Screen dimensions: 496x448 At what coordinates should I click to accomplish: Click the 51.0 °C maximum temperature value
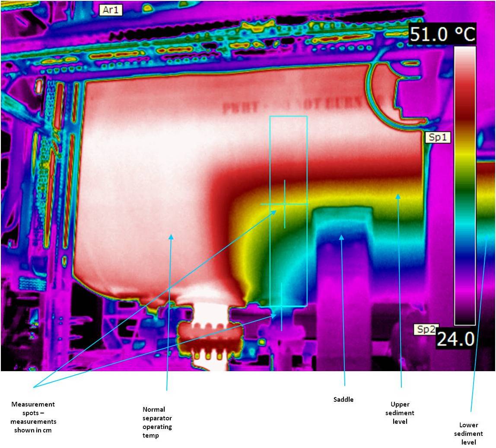pyautogui.click(x=443, y=34)
